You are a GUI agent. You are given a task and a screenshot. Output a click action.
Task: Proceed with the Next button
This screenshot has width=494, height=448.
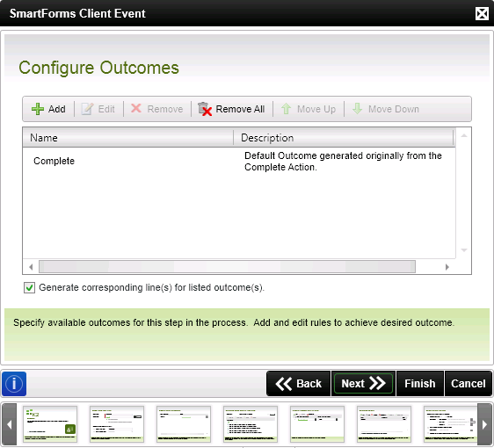(363, 384)
